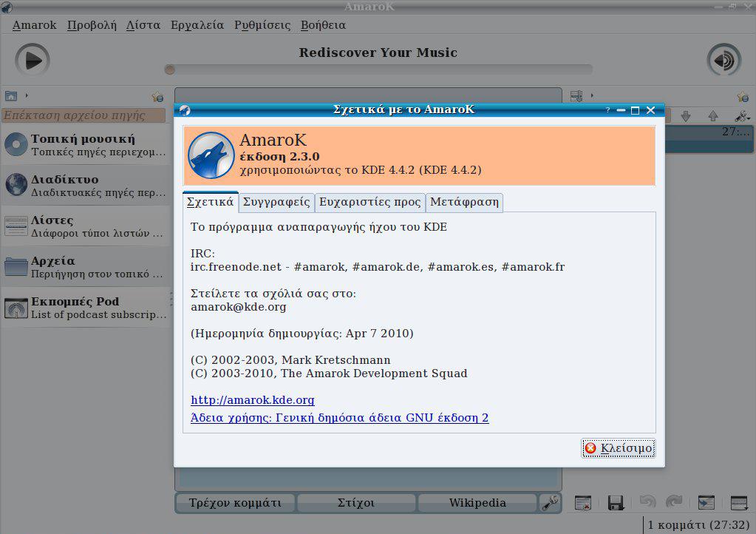Click the Rediscover Your Music title

[378, 53]
